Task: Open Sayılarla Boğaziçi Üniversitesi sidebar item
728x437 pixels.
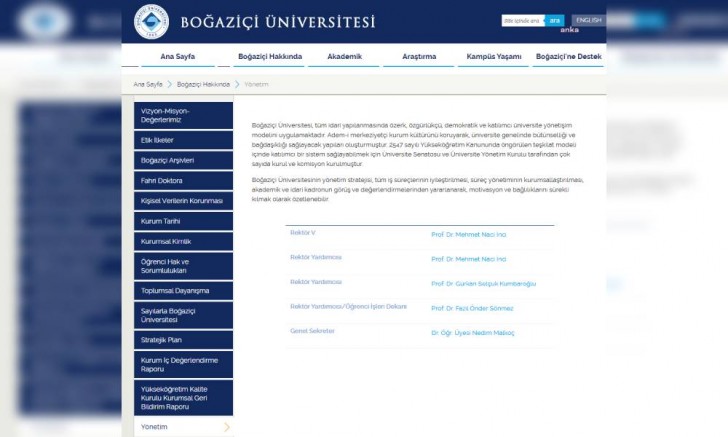Action: [x=183, y=315]
